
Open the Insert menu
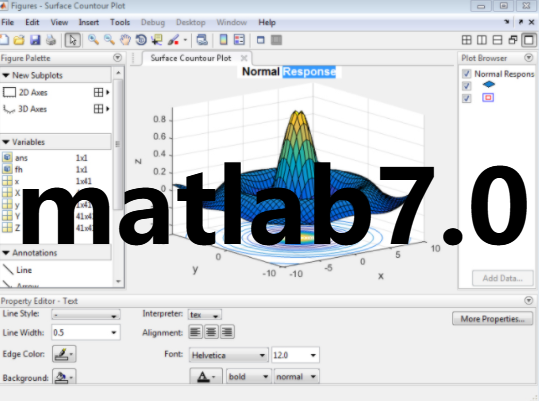89,22
